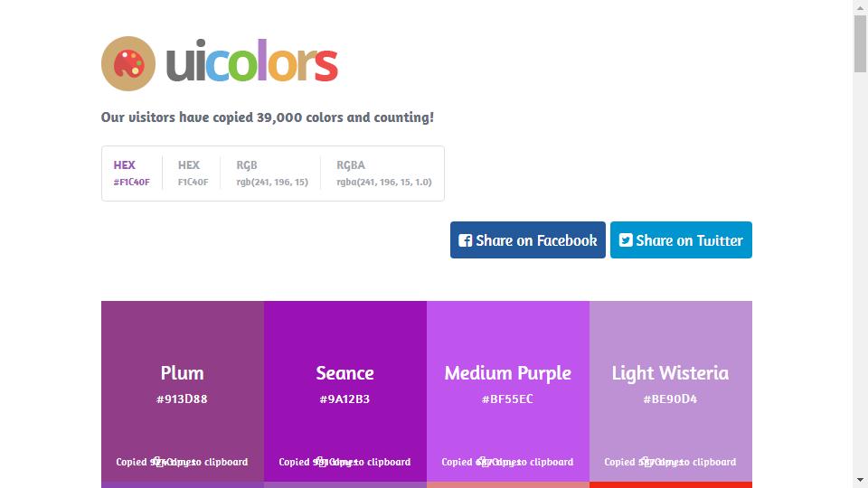Select the HEX without hash format option

click(x=193, y=174)
